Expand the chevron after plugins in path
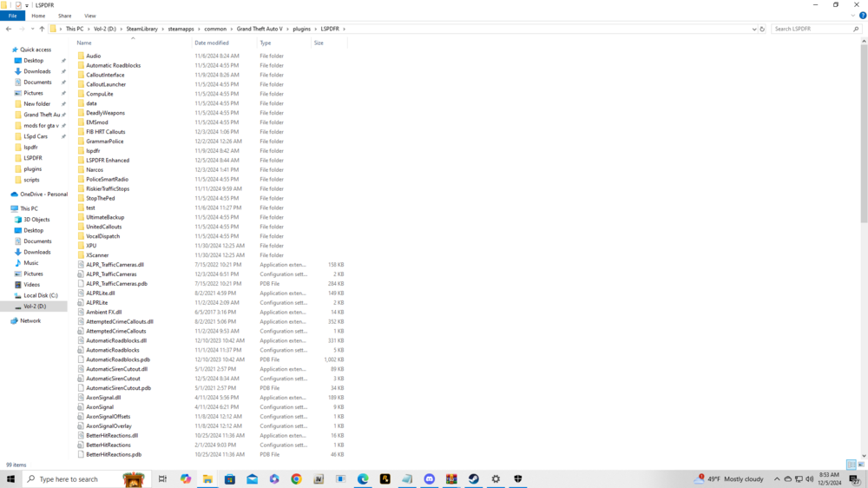The width and height of the screenshot is (868, 488). pyautogui.click(x=316, y=29)
